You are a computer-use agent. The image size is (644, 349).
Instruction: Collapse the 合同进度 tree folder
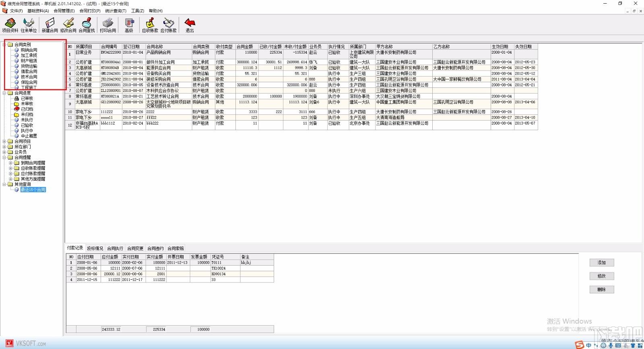point(4,93)
